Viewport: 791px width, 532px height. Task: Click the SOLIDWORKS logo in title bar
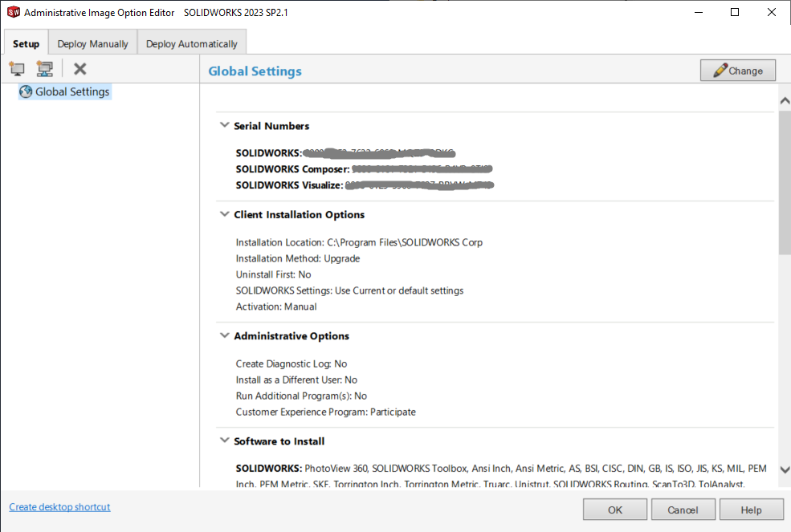point(13,13)
